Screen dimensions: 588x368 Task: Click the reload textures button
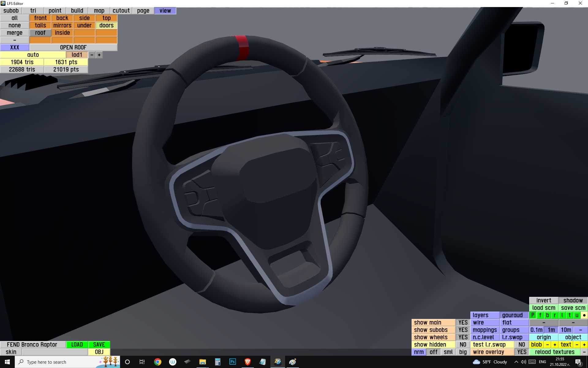(x=554, y=352)
